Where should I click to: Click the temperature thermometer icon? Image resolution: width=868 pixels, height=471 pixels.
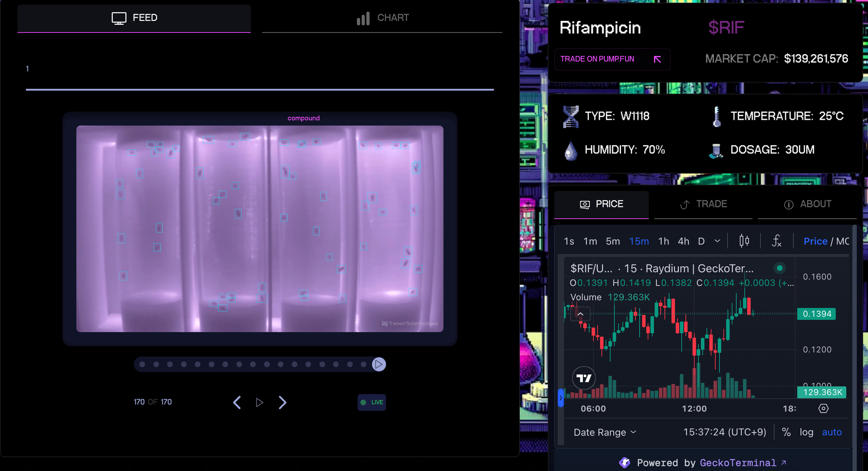point(715,115)
